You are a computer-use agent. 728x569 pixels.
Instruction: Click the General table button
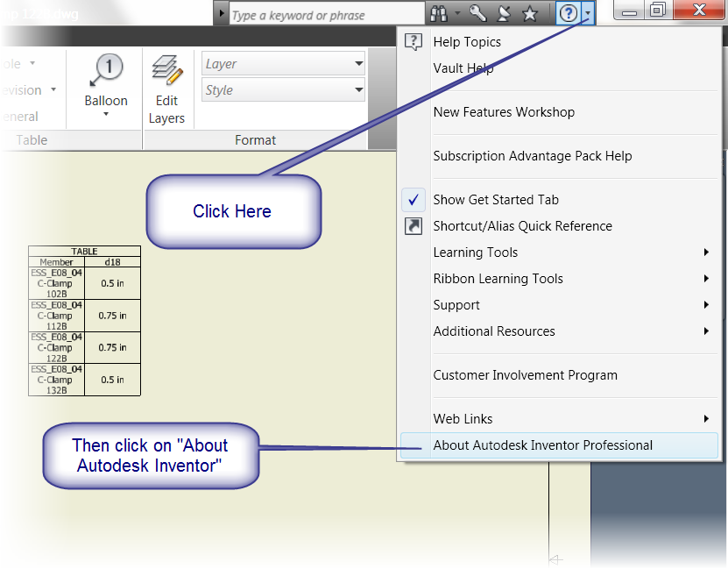pos(19,116)
